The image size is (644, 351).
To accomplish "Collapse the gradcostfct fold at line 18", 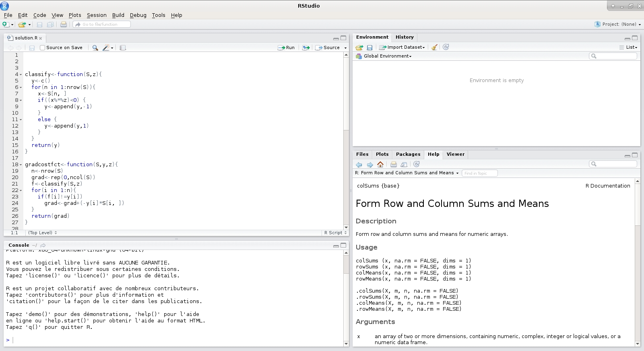I will pos(21,165).
